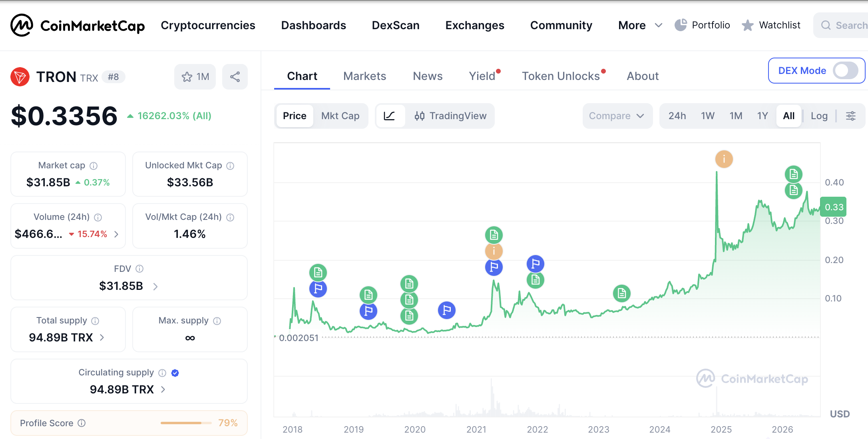Toggle Log scale on chart

pyautogui.click(x=819, y=116)
